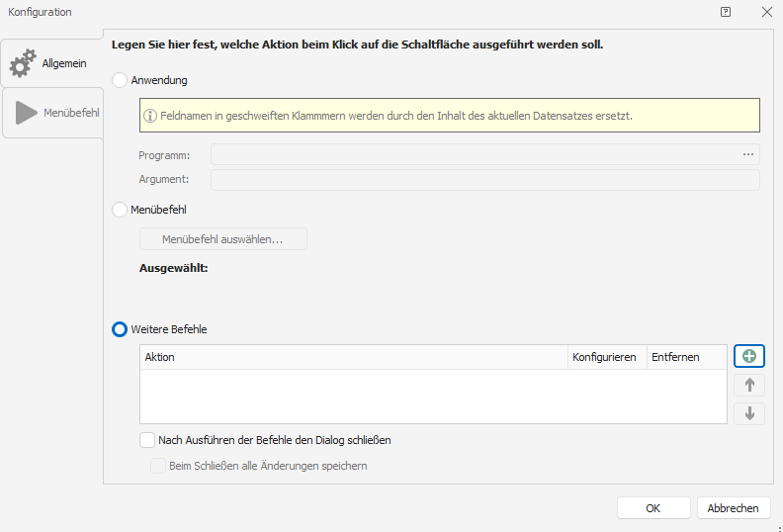This screenshot has height=532, width=783.
Task: Toggle Beim Schließen alle Änderungen speichern checkbox
Action: (x=157, y=466)
